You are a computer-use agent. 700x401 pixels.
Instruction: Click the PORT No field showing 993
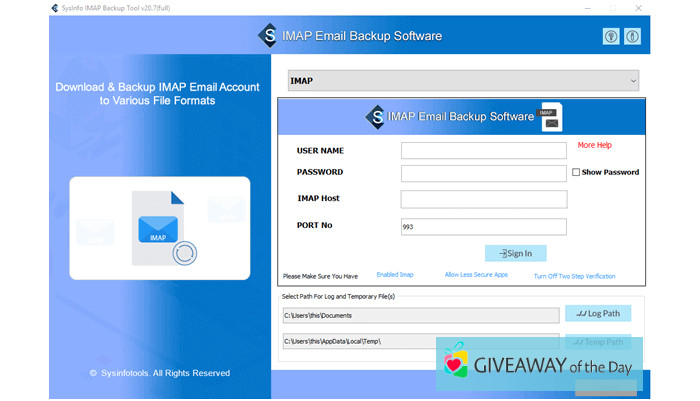483,227
